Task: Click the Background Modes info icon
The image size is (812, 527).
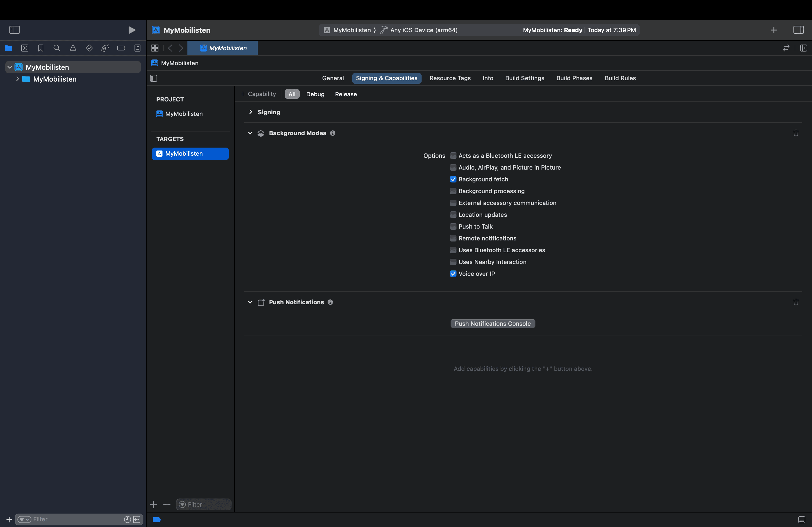Action: 333,133
